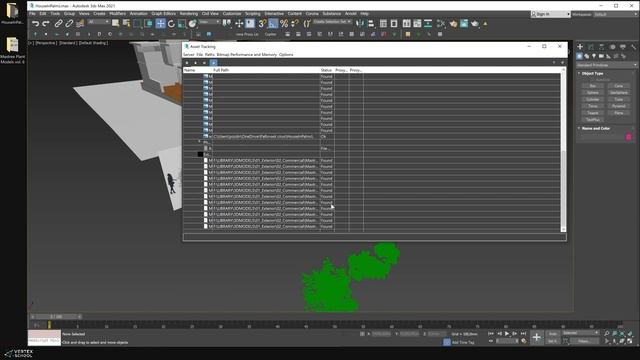Screen dimensions: 640x360
Task: Open the Motion tab in command panel
Action: point(612,47)
